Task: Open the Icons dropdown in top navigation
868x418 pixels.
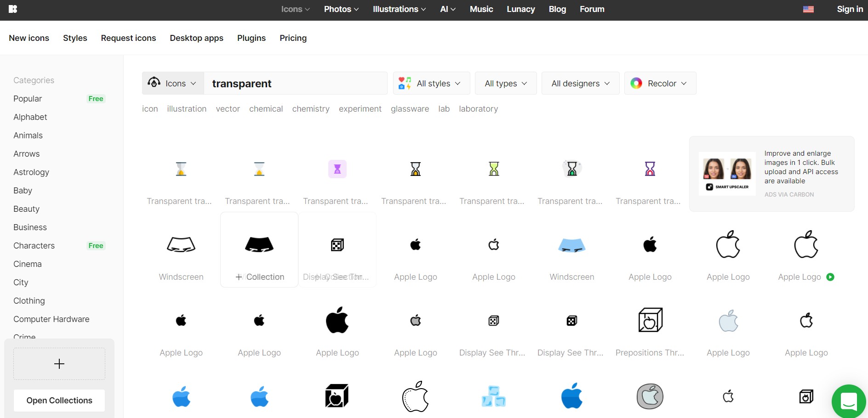Action: coord(296,9)
